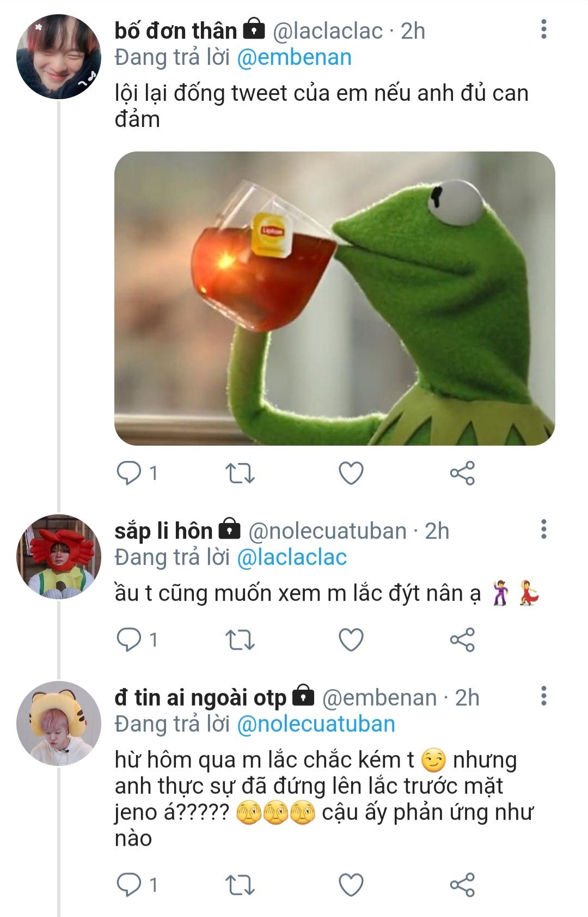Reply to @nolecuatuban's tweet
Screen dimensions: 588x917
pos(129,640)
